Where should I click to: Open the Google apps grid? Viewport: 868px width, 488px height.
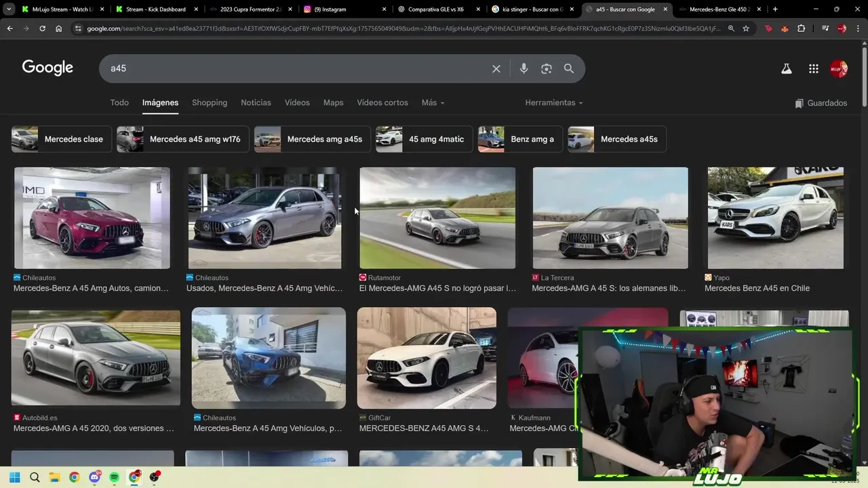point(814,68)
